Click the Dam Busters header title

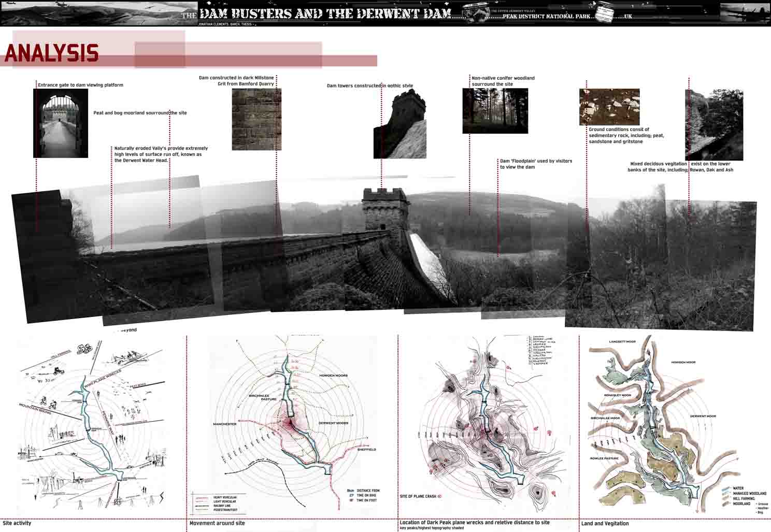325,13
